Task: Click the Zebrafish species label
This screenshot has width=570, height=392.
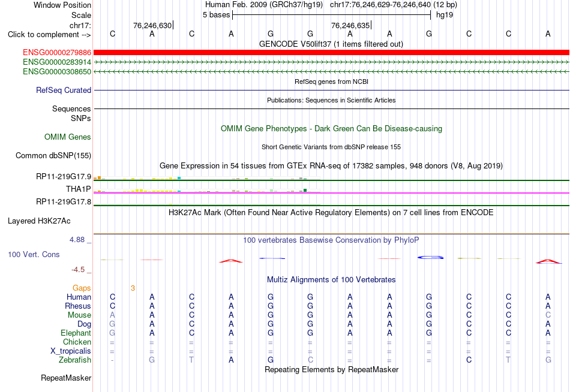Action: point(75,360)
